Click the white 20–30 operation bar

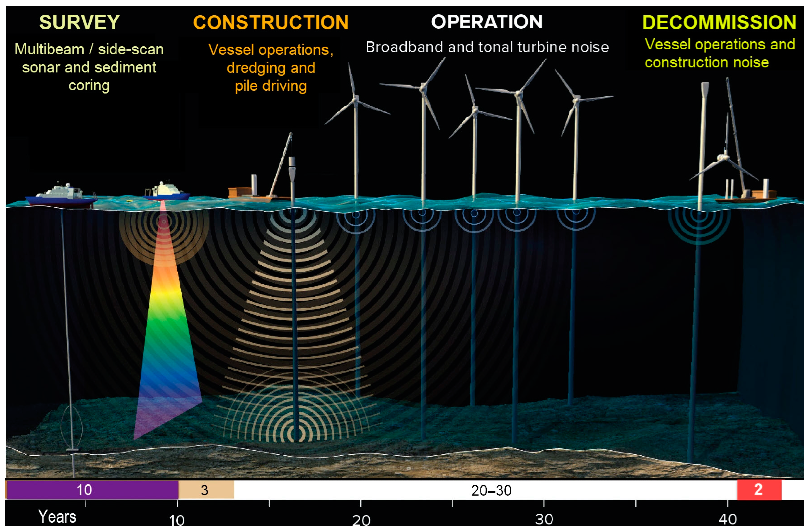[x=491, y=490]
